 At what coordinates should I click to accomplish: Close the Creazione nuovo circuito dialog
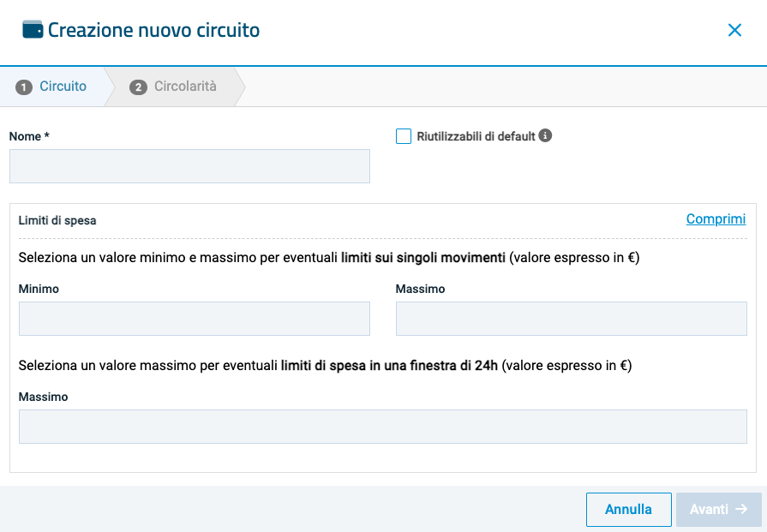coord(734,31)
